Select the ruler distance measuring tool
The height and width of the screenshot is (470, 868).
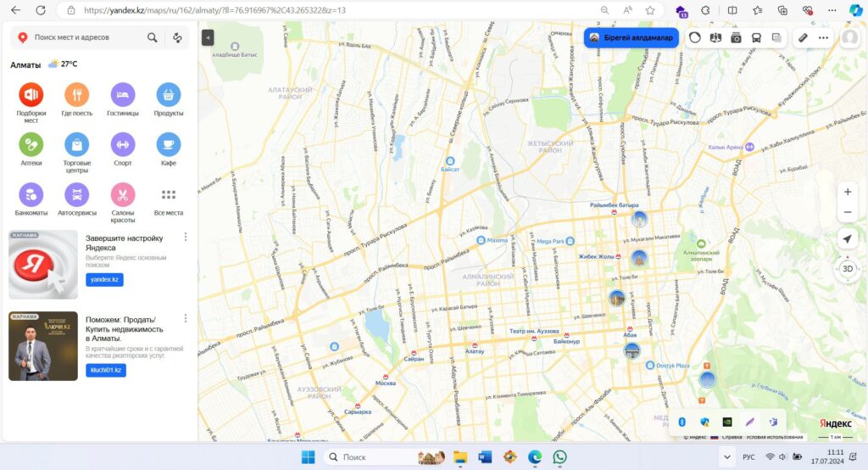coord(803,37)
